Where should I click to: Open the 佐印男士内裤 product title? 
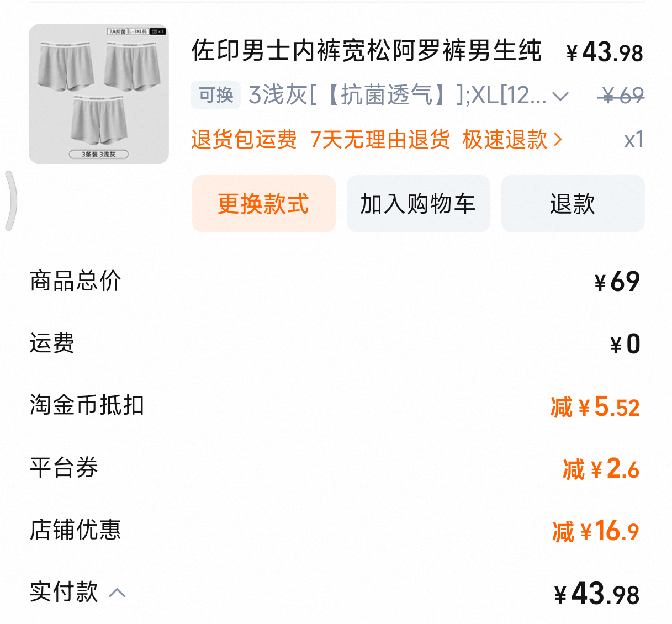366,51
